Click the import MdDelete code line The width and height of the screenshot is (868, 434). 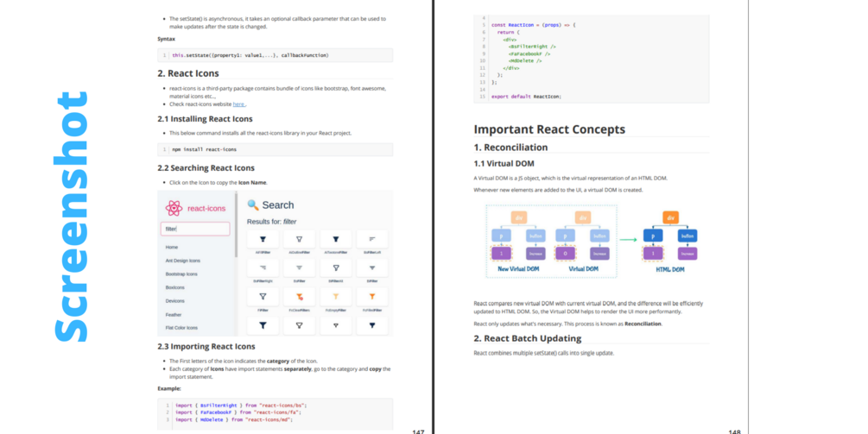click(233, 419)
